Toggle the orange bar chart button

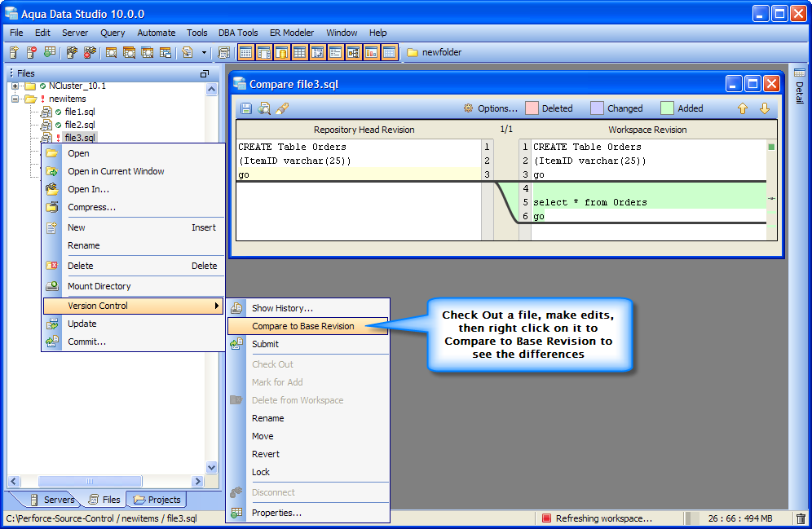pos(371,52)
